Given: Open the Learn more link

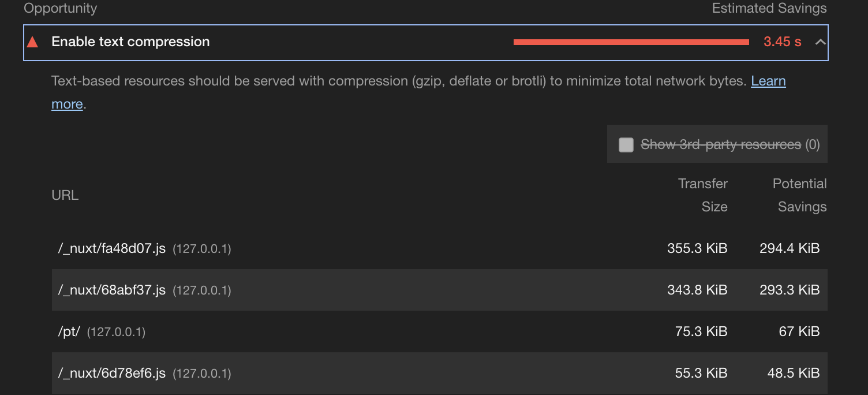Looking at the screenshot, I should (x=768, y=81).
